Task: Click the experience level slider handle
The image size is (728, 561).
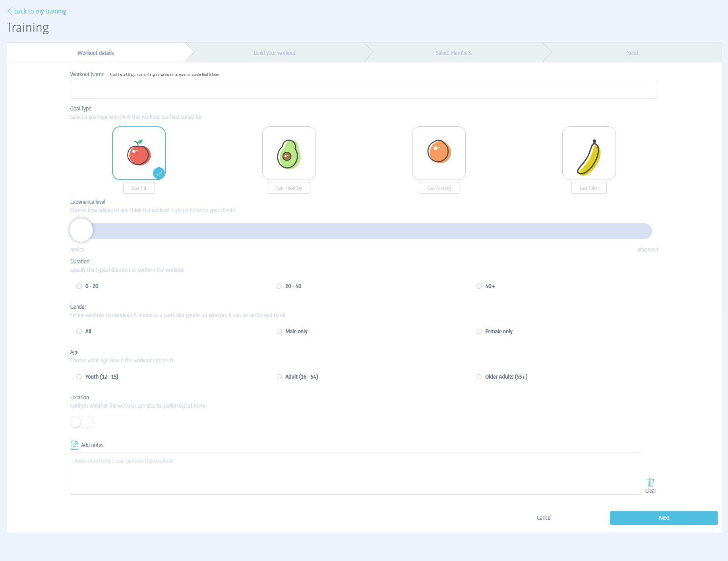Action: 81,230
